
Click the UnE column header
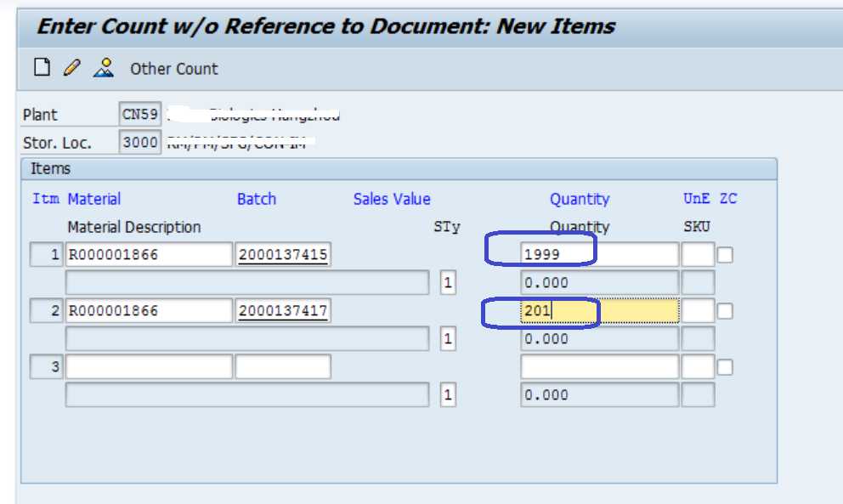[696, 199]
